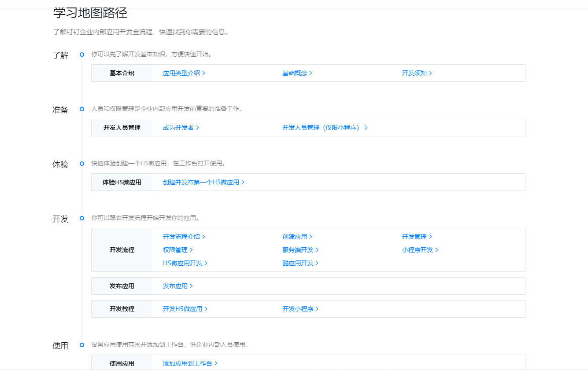The width and height of the screenshot is (588, 370).
Task: Open the 小程序开发 link
Action: click(x=420, y=250)
